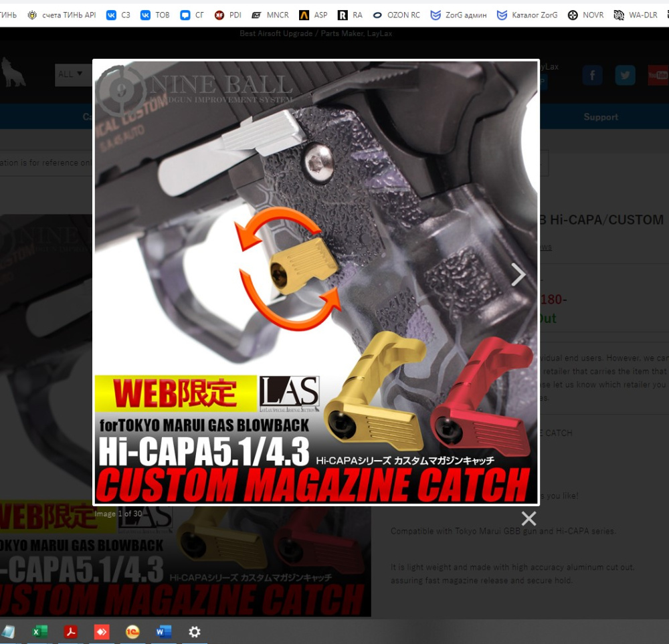
Task: Open the 'ZorG админ' bookmark
Action: click(459, 15)
